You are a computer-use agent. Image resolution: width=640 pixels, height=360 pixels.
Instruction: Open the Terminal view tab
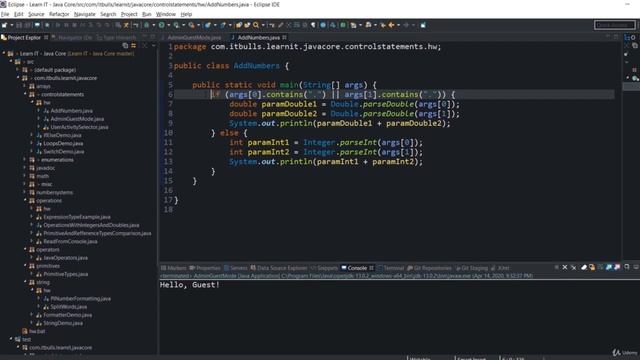391,268
